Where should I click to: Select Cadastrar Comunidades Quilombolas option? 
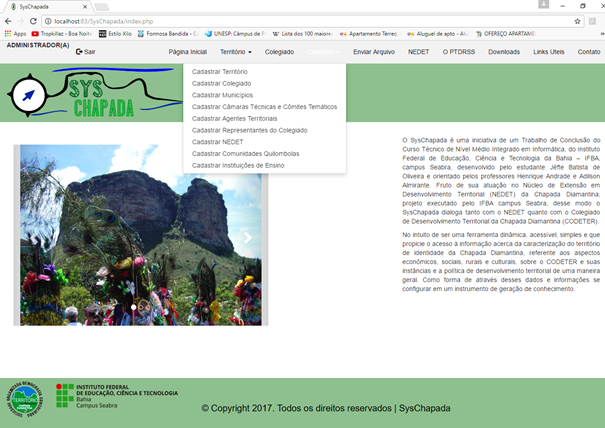245,154
